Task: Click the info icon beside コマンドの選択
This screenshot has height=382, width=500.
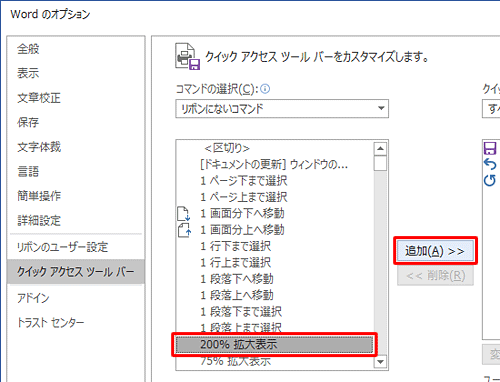Action: coord(265,89)
